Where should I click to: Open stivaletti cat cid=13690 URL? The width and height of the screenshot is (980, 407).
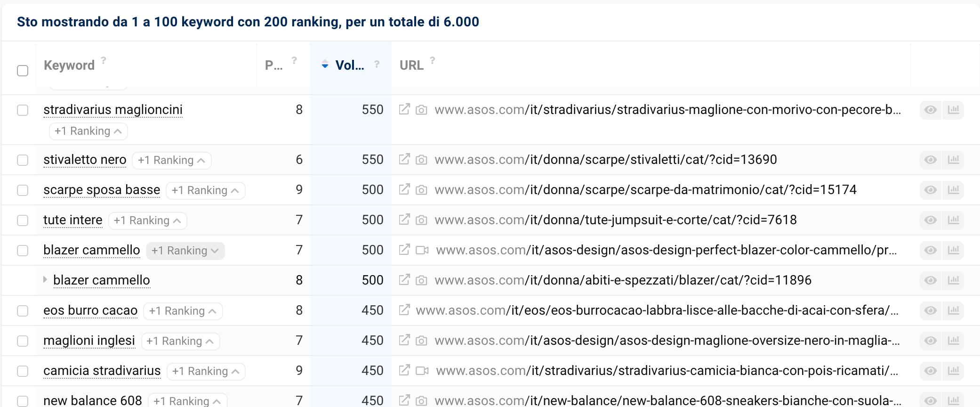(606, 160)
